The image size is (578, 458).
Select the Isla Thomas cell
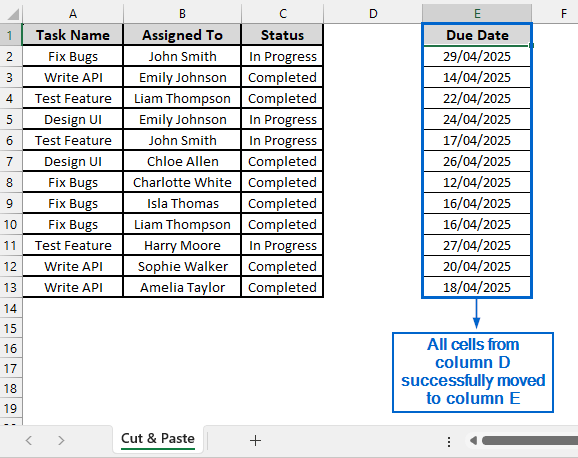coord(182,203)
